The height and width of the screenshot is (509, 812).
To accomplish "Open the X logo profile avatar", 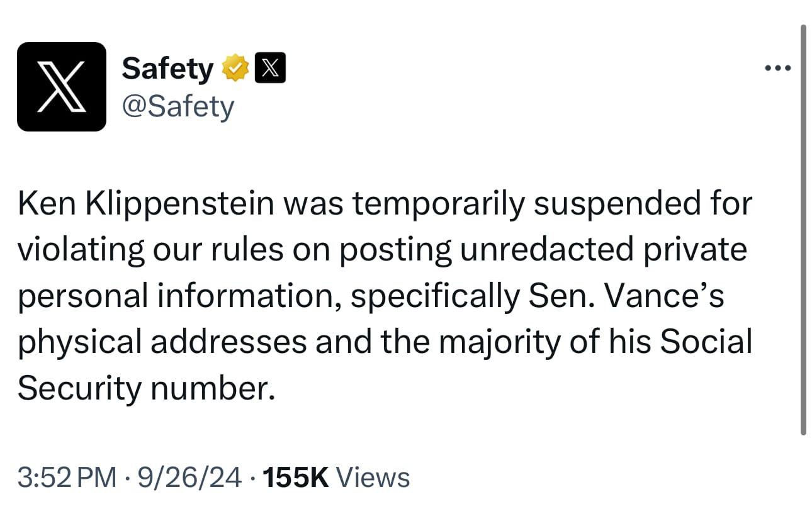I will 62,87.
